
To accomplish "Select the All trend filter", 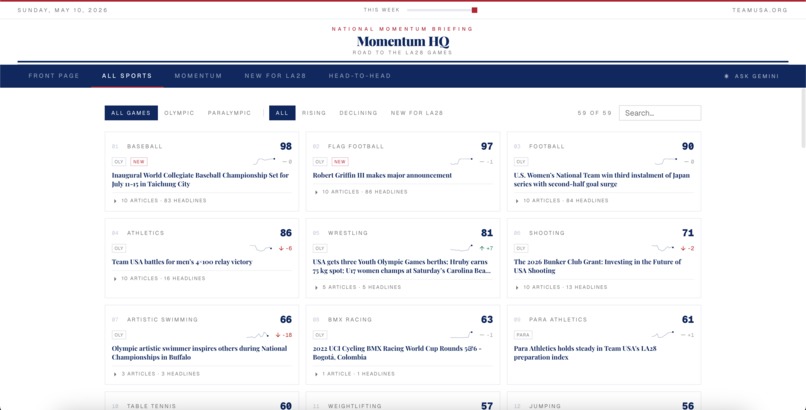I will (x=282, y=113).
